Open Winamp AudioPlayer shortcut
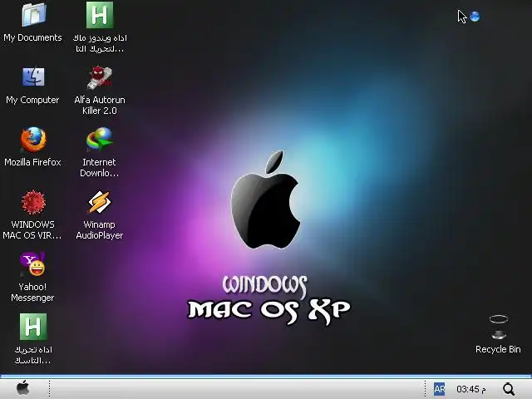This screenshot has height=399, width=532. tap(100, 202)
